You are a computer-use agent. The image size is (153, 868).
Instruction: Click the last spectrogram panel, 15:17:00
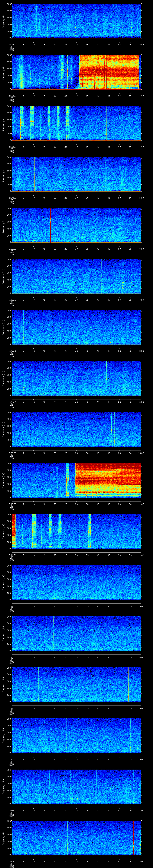click(77, 838)
